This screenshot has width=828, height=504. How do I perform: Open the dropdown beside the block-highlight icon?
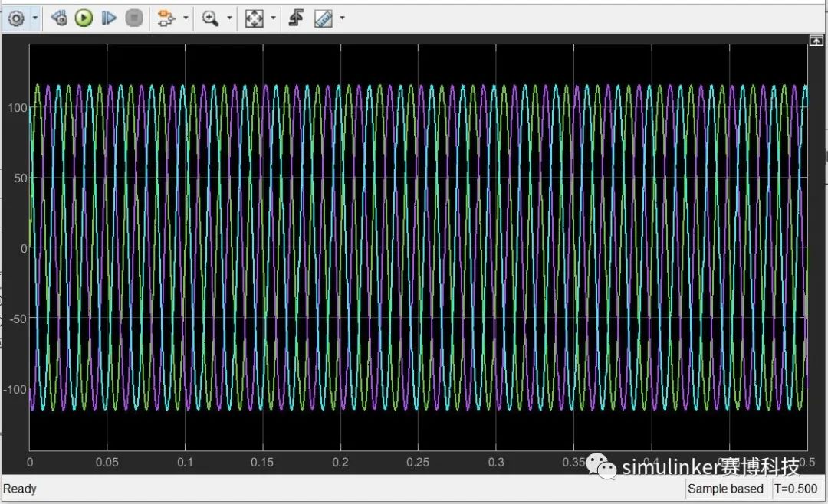tap(184, 18)
